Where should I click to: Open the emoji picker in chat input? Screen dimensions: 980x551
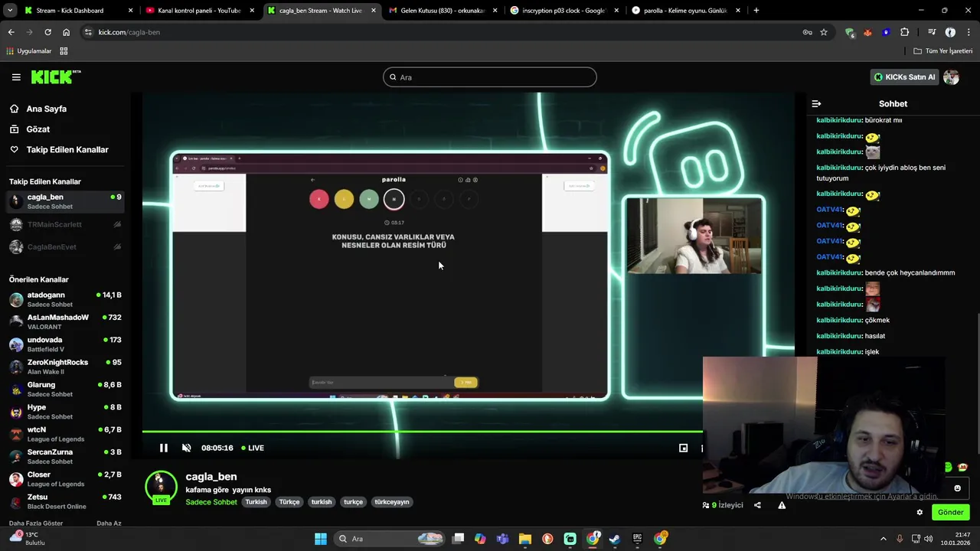(x=957, y=488)
